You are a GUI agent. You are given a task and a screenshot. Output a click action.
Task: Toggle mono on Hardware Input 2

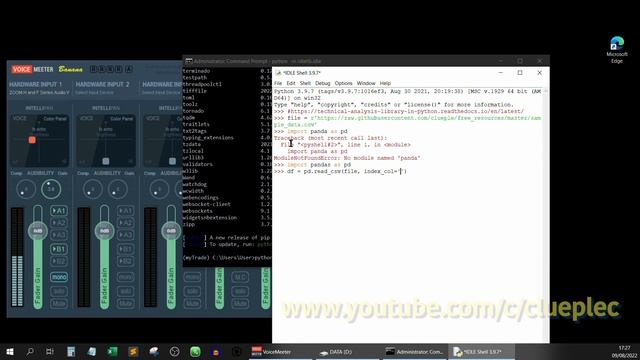125,277
